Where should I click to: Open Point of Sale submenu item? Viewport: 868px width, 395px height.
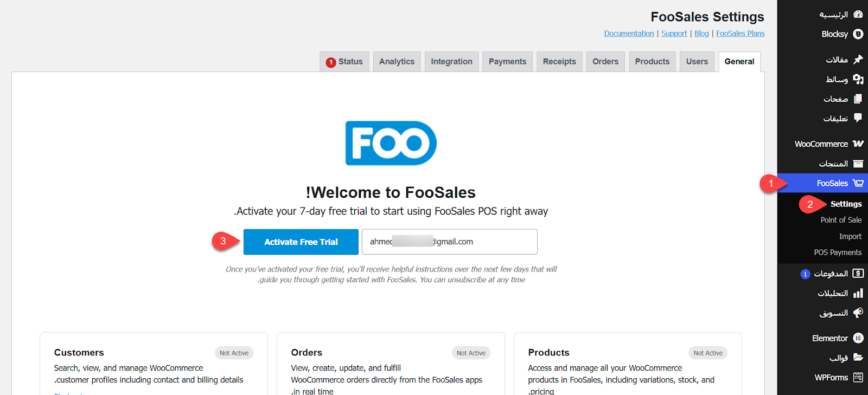click(x=840, y=220)
